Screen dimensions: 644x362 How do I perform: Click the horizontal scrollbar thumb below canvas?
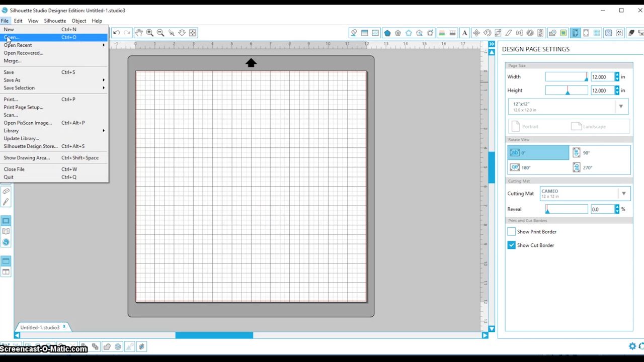coord(214,335)
